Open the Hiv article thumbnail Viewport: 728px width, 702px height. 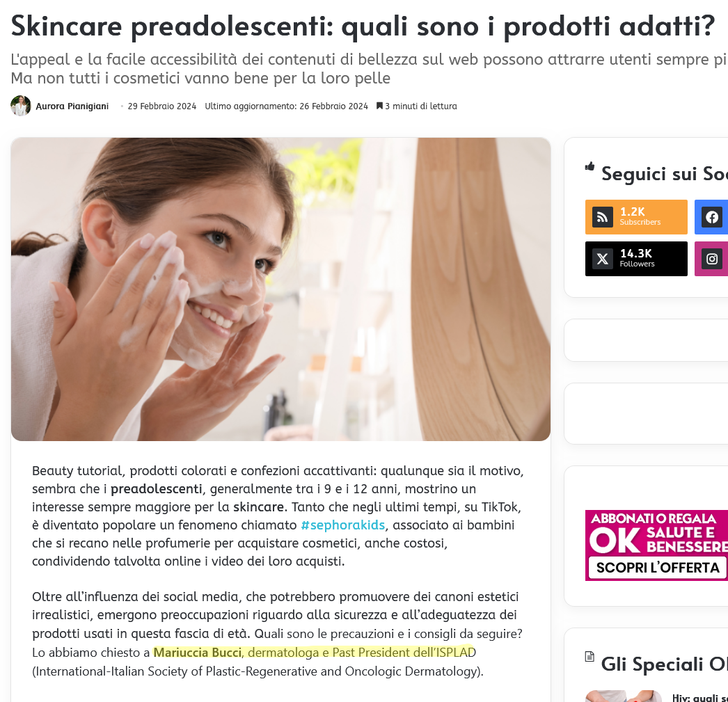[x=623, y=696]
